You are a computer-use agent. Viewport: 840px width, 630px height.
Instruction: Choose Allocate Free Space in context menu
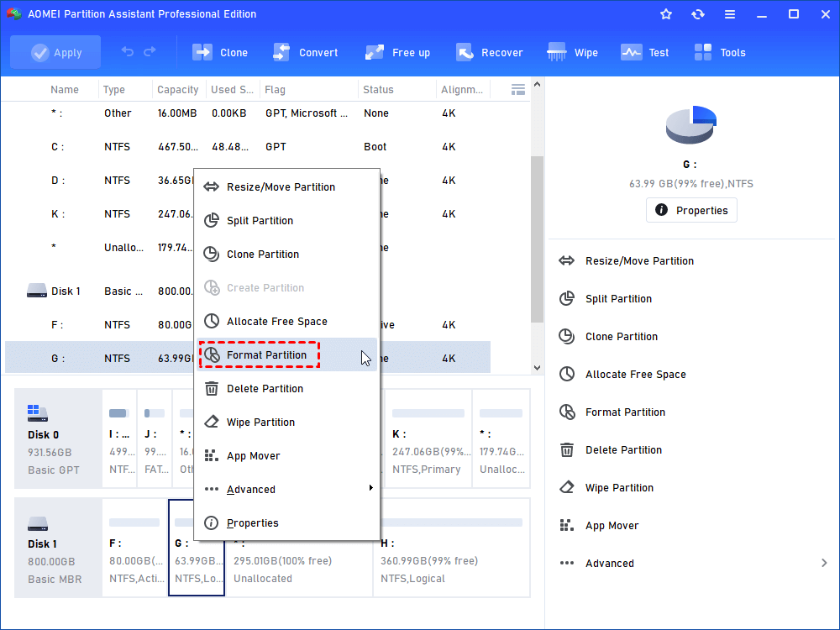[287, 322]
